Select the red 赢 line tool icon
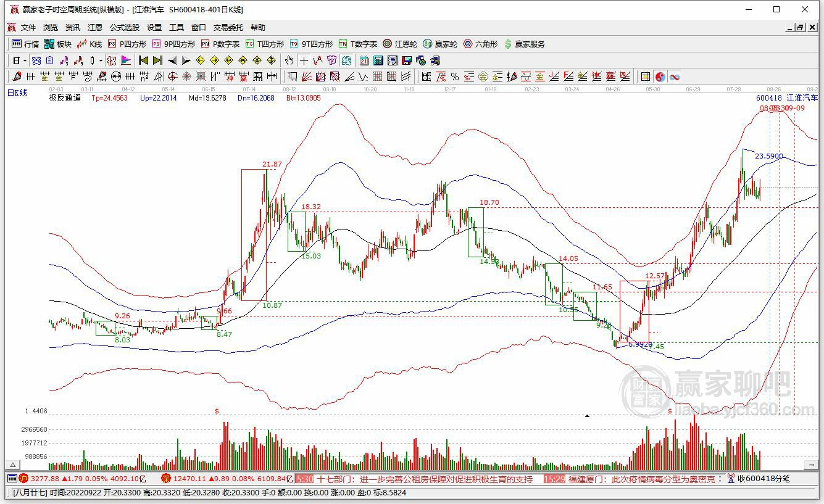Image resolution: width=824 pixels, height=504 pixels. click(244, 76)
